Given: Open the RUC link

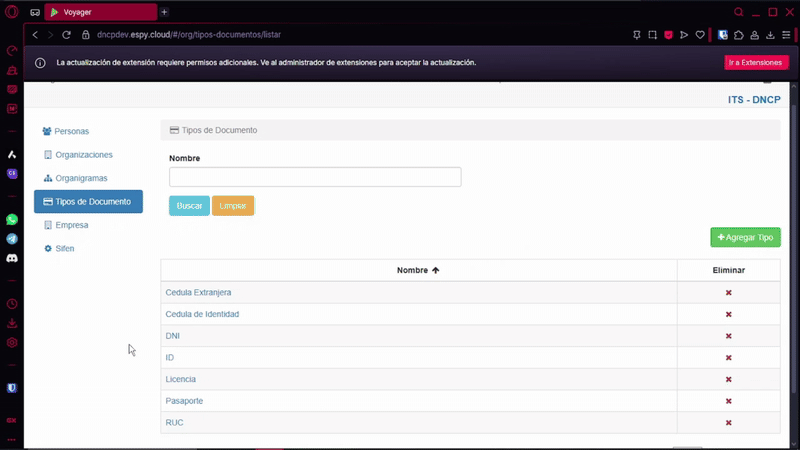Looking at the screenshot, I should 174,422.
